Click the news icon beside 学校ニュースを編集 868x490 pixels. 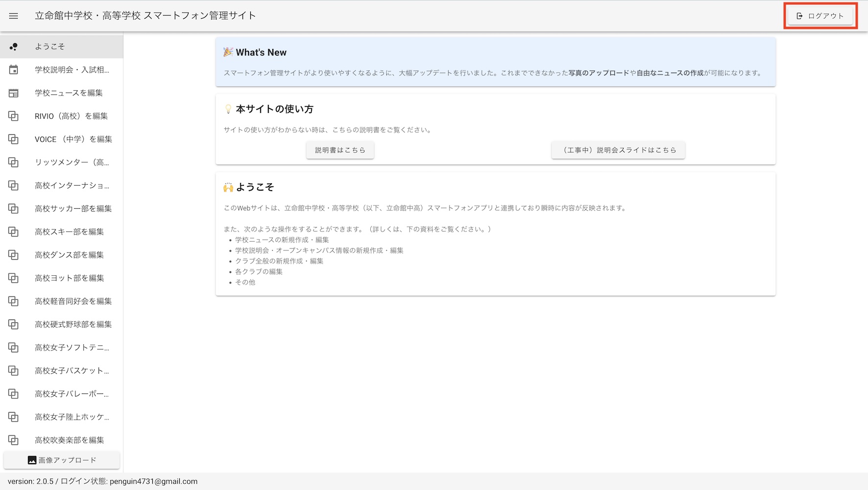click(x=13, y=93)
